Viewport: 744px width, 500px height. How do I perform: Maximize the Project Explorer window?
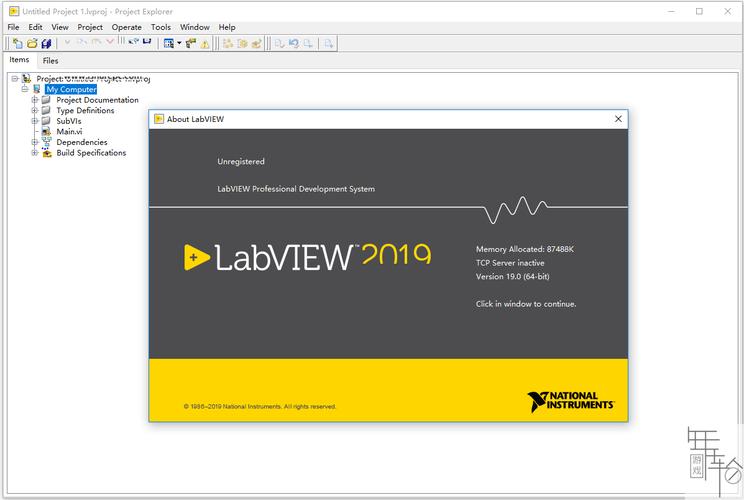[x=699, y=11]
